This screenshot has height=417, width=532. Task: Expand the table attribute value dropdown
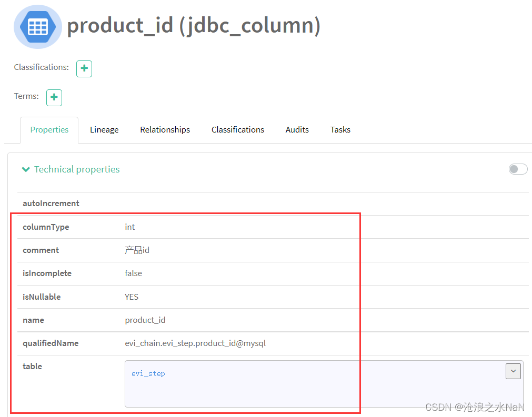tap(513, 371)
